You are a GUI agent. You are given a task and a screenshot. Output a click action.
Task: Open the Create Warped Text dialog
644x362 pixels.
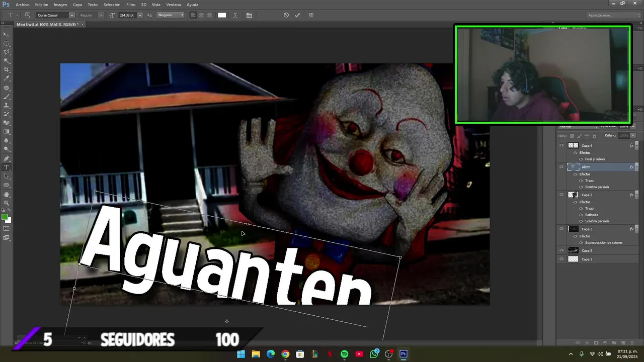(235, 15)
